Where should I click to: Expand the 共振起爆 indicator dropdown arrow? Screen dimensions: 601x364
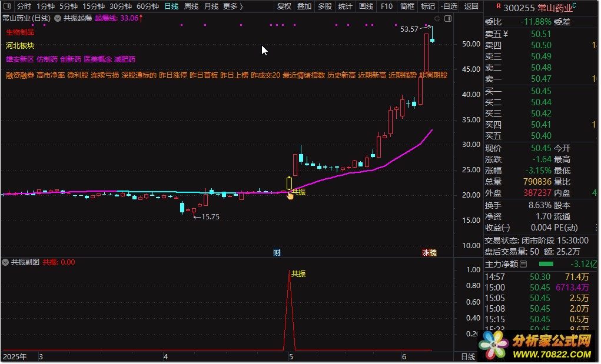[x=58, y=18]
